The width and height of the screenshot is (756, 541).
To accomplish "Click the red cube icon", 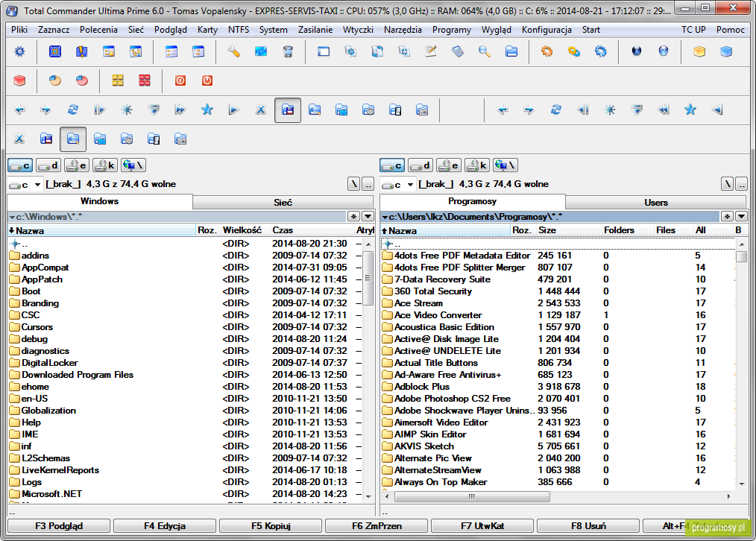I will pos(19,80).
